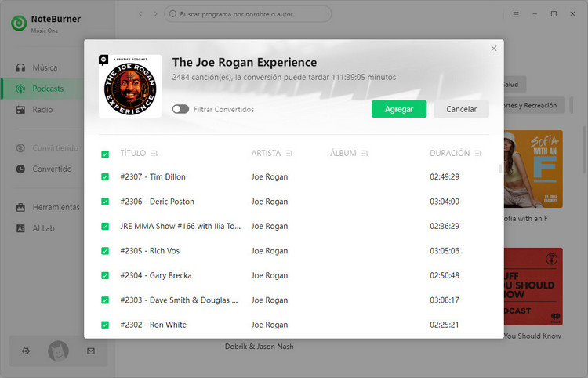Click the NoteBurner logo icon

19,24
